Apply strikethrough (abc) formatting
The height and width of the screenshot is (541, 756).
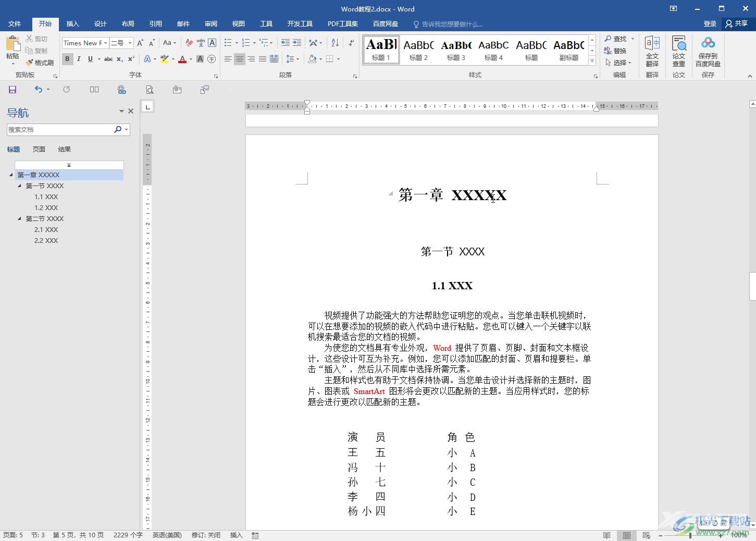(x=108, y=59)
